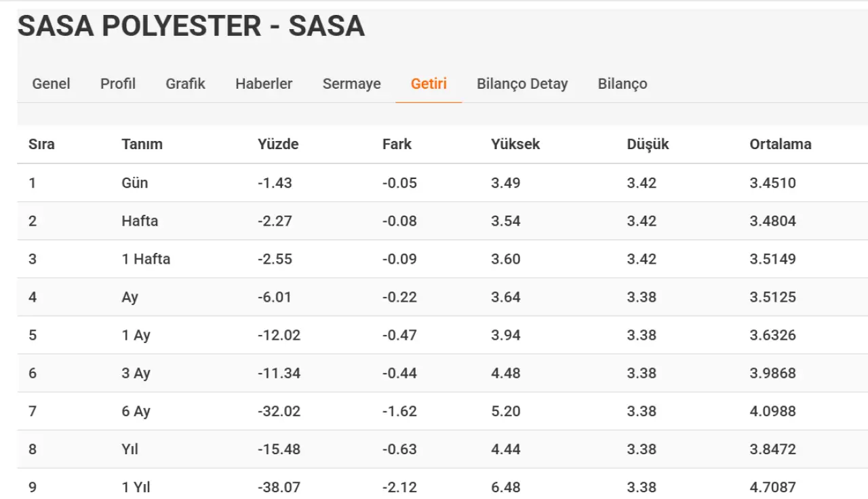
Task: Click the Yüksek column header
Action: (x=515, y=144)
